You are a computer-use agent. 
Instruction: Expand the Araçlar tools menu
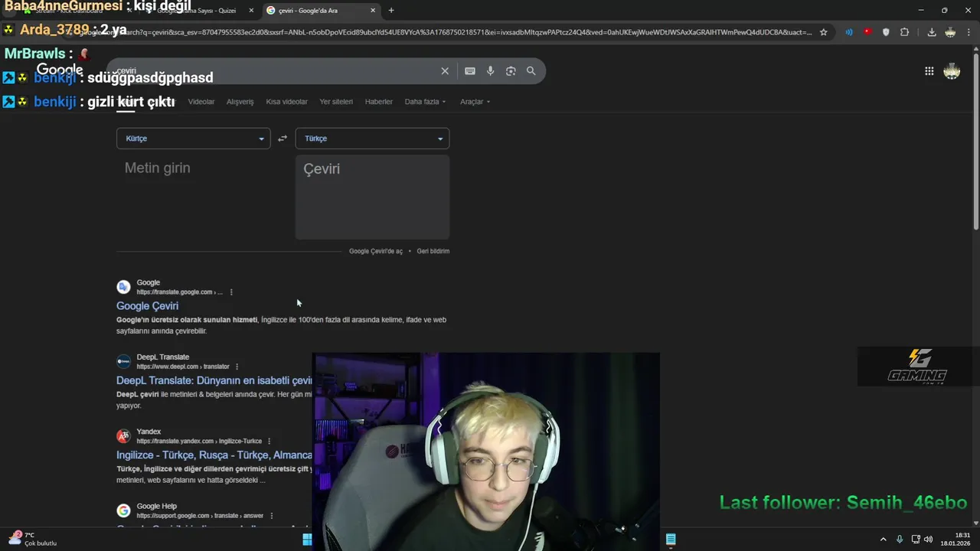(x=475, y=102)
